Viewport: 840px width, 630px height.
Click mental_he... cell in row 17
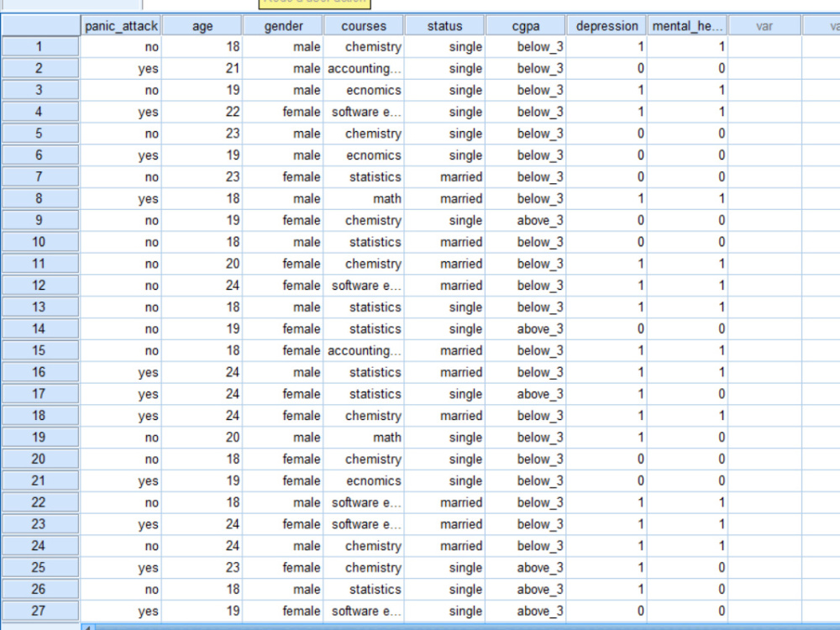688,394
